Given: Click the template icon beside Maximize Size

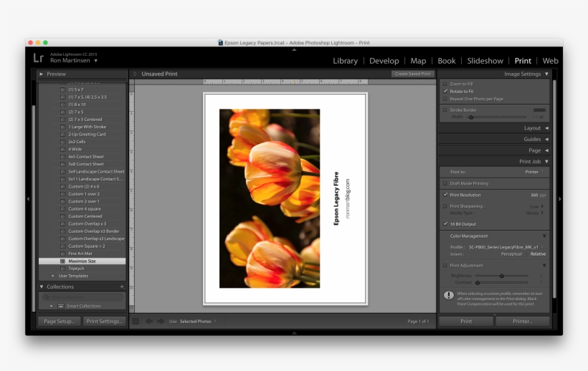Looking at the screenshot, I should point(62,261).
